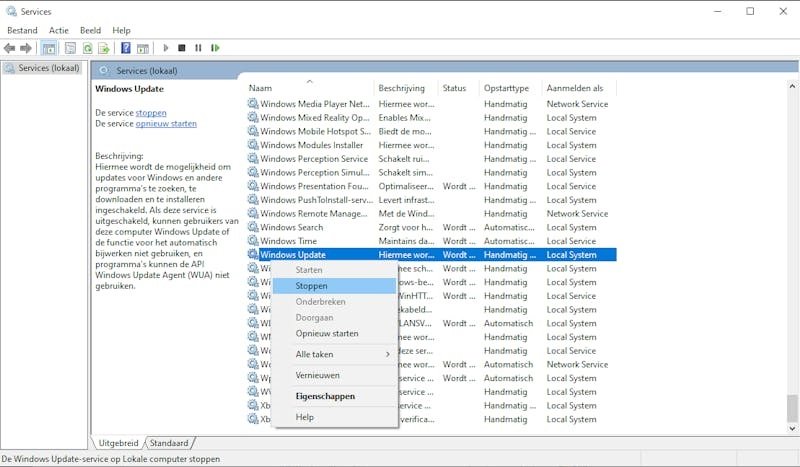The image size is (800, 467).
Task: Select Services (lokaal) in the left tree
Action: (43, 68)
